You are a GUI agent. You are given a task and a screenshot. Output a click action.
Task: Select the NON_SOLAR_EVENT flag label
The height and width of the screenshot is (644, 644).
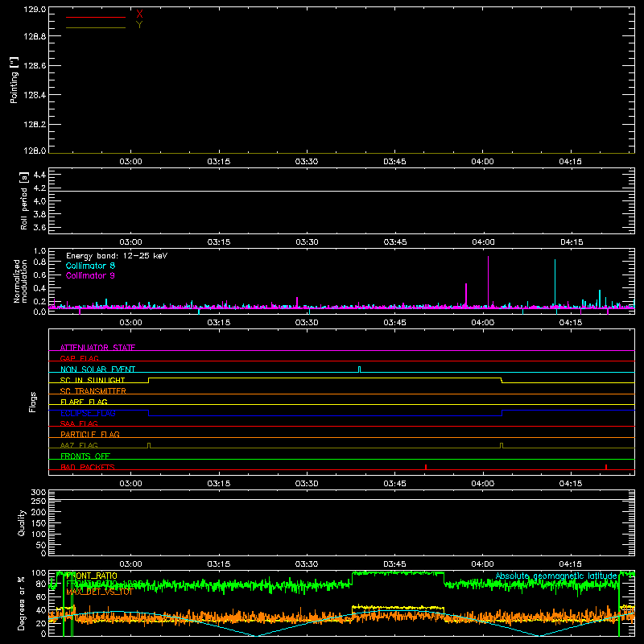97,369
